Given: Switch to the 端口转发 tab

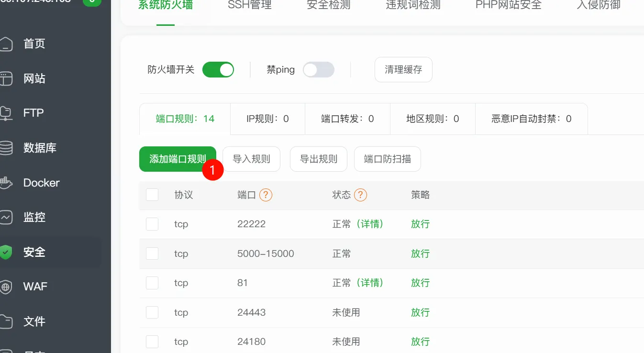Looking at the screenshot, I should click(347, 119).
